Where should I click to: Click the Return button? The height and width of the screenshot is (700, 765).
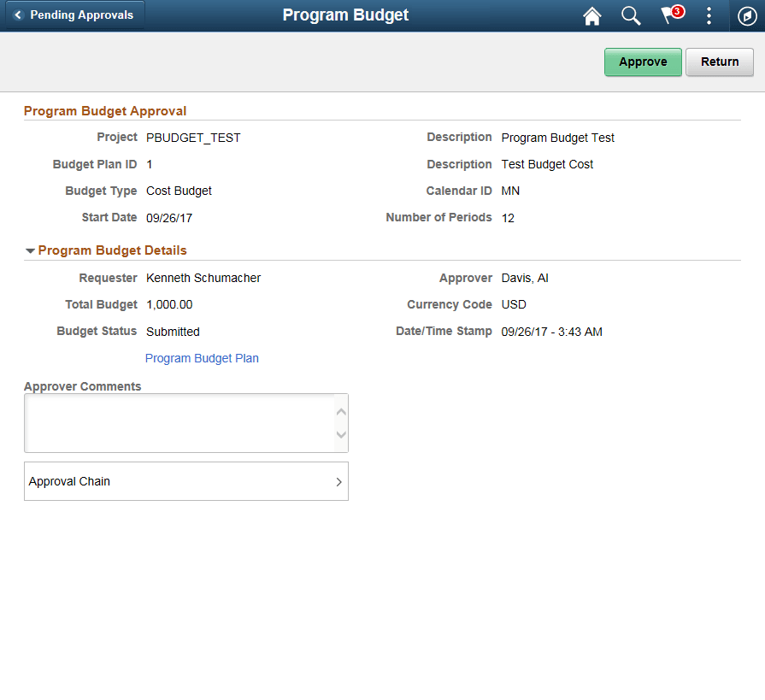(719, 62)
